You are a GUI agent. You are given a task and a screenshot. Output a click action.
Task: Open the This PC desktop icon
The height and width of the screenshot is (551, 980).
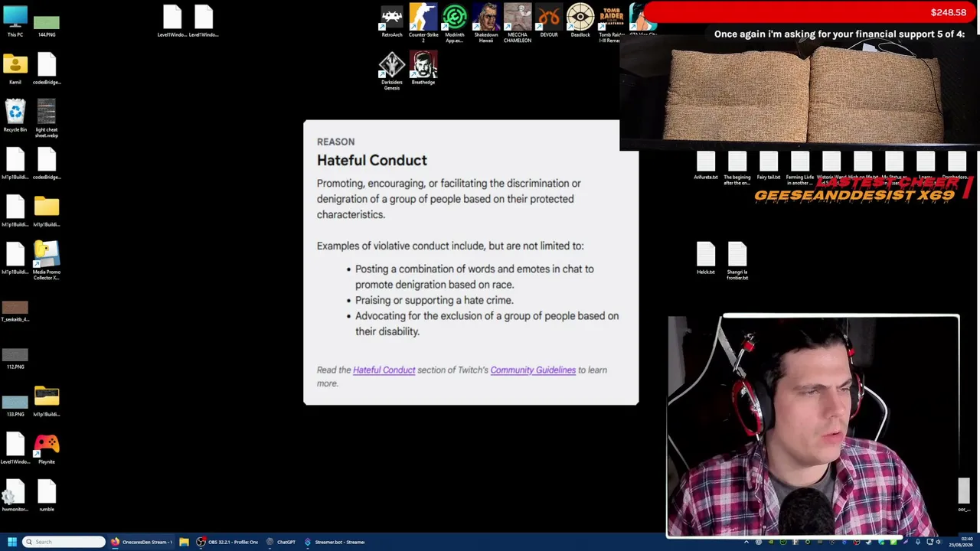pos(15,21)
